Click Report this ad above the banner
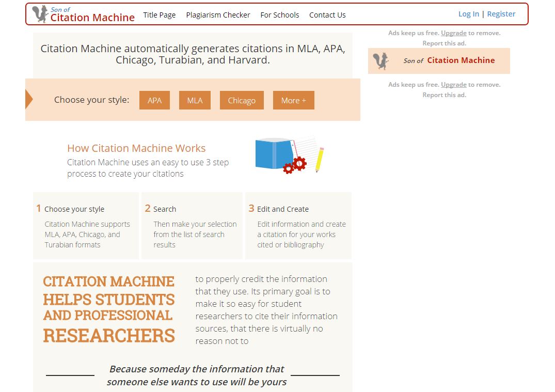Image resolution: width=555 pixels, height=392 pixels. tap(444, 43)
